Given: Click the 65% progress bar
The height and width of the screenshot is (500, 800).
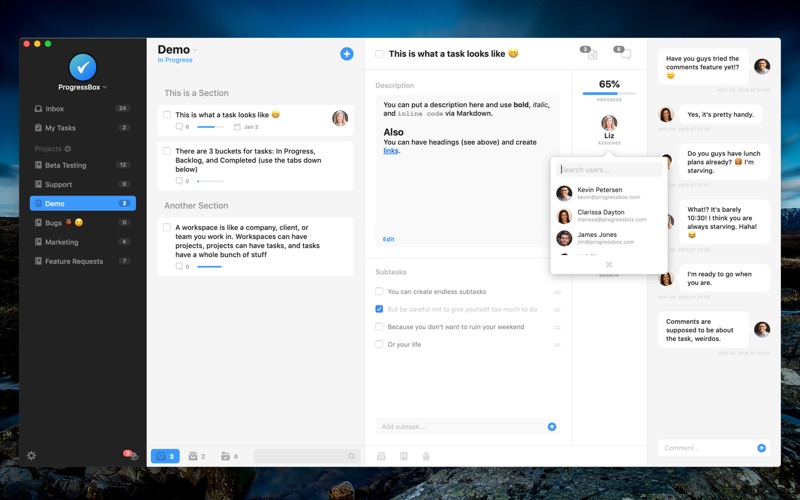Looking at the screenshot, I should click(x=609, y=93).
